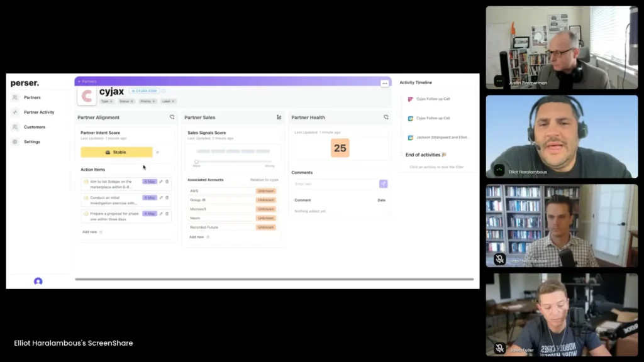This screenshot has height=362, width=644.
Task: Check off 'Aim to list Sidejax' action item
Action: coord(86,182)
